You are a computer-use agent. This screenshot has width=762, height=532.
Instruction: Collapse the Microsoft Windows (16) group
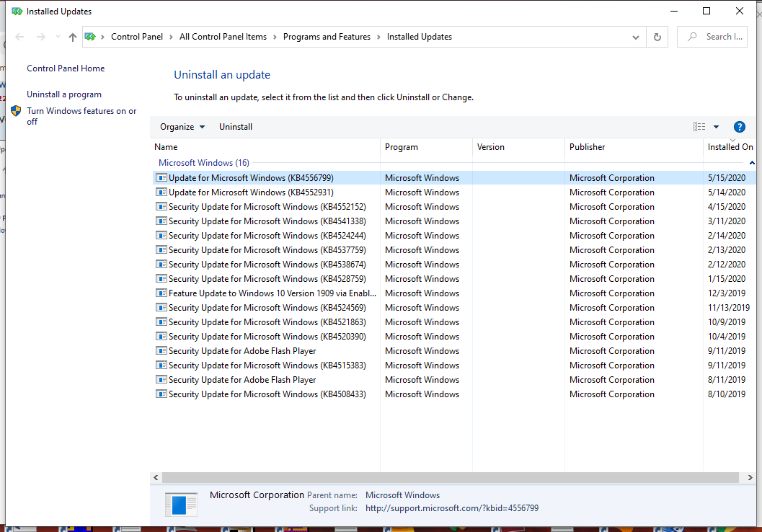click(203, 163)
